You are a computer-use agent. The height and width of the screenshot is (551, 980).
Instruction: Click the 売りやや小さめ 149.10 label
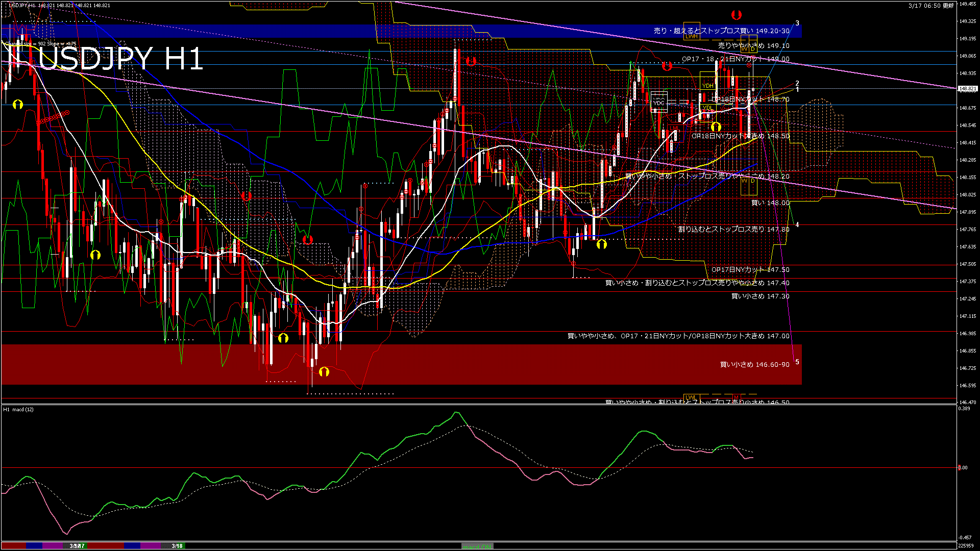click(x=753, y=45)
